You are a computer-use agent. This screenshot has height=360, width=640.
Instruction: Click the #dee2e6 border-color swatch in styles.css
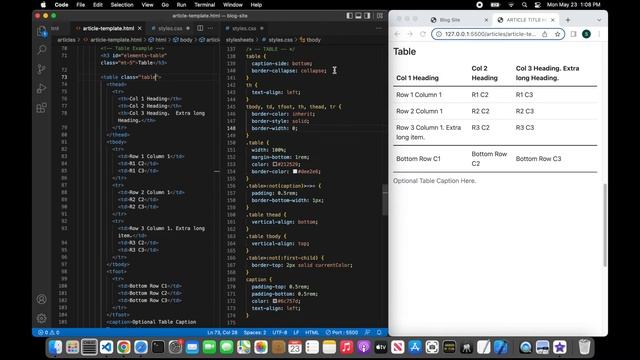click(295, 171)
